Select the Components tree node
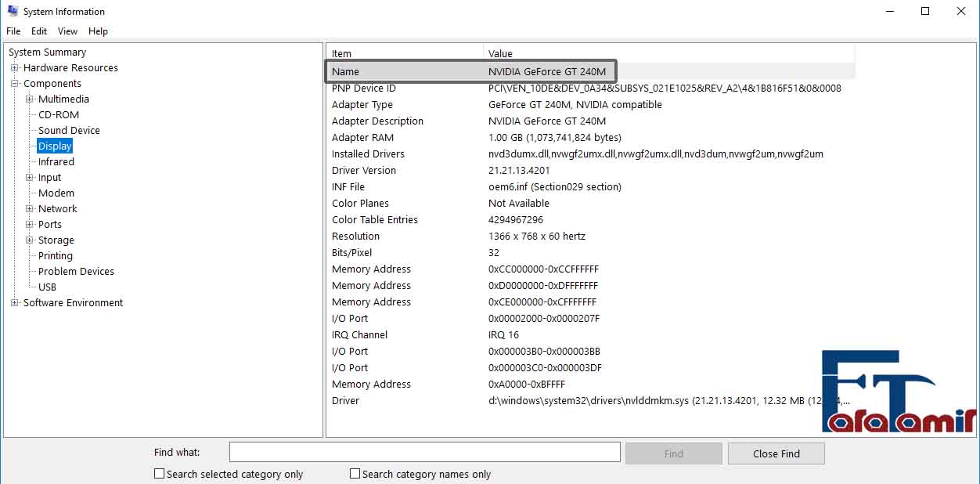 pos(52,84)
